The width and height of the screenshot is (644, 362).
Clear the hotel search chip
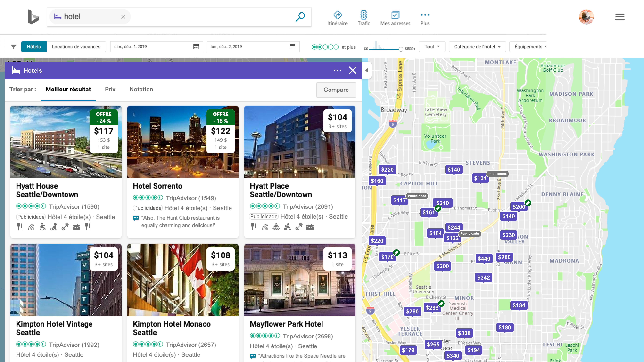point(123,17)
